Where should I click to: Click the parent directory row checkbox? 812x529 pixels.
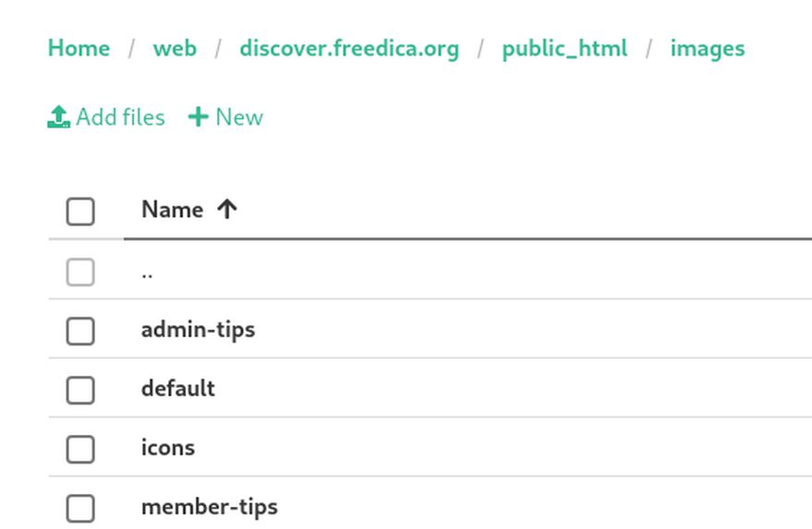pos(80,272)
